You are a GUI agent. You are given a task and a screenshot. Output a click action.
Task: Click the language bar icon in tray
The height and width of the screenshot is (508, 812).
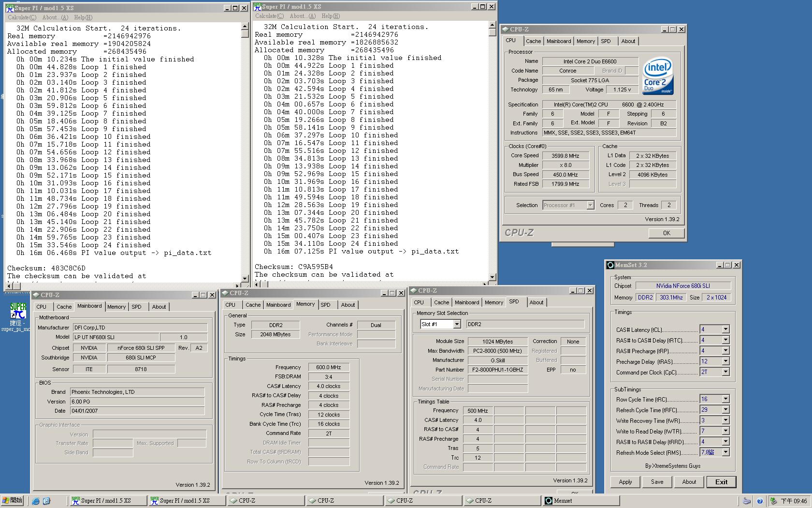(x=747, y=501)
